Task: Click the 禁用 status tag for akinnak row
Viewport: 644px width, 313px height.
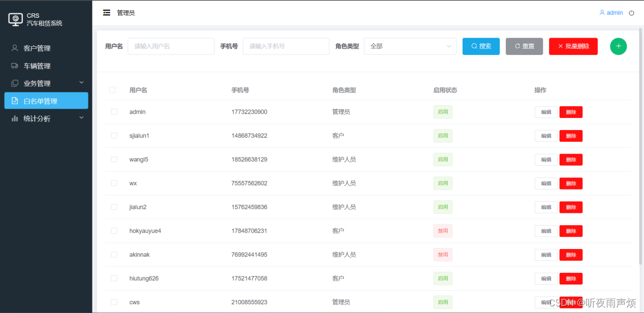Action: click(443, 255)
